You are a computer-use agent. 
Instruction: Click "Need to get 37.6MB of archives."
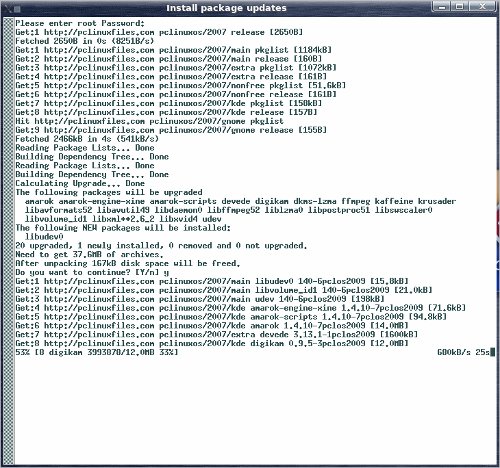coord(89,255)
